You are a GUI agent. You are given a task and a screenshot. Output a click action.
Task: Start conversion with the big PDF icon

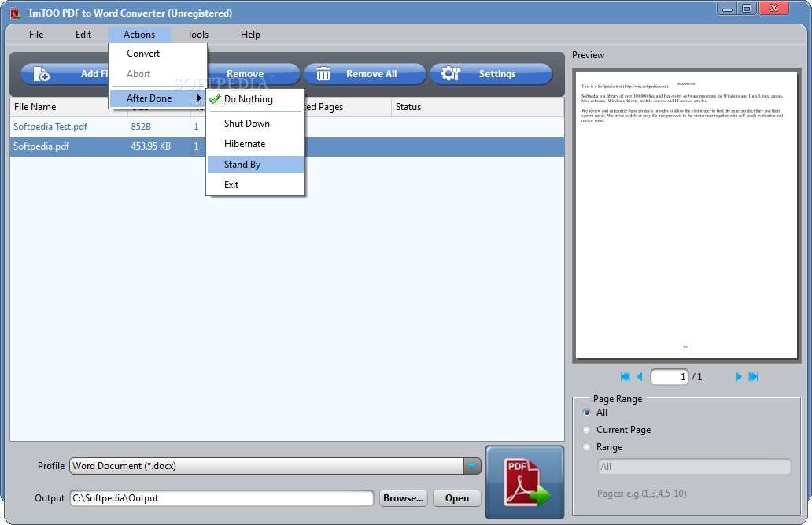point(525,482)
